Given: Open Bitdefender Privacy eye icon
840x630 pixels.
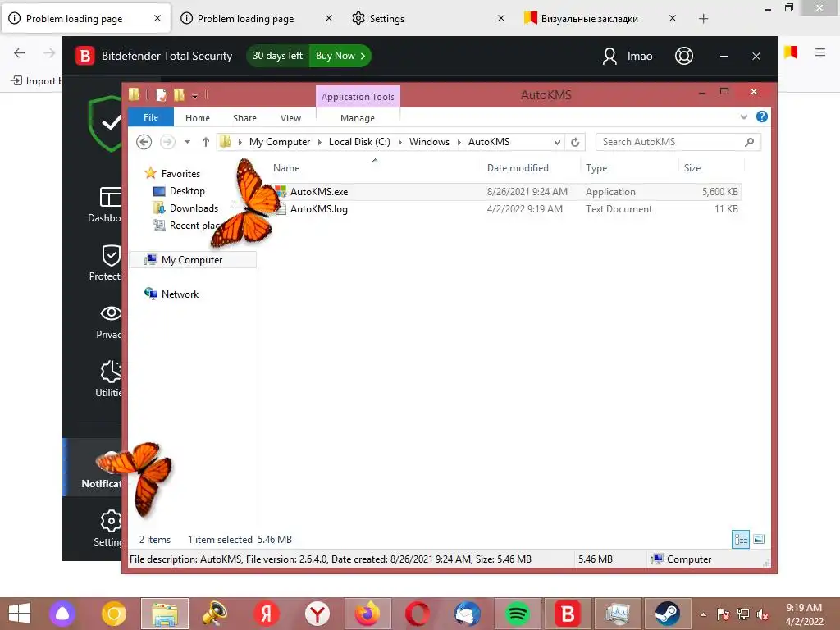Looking at the screenshot, I should (111, 313).
